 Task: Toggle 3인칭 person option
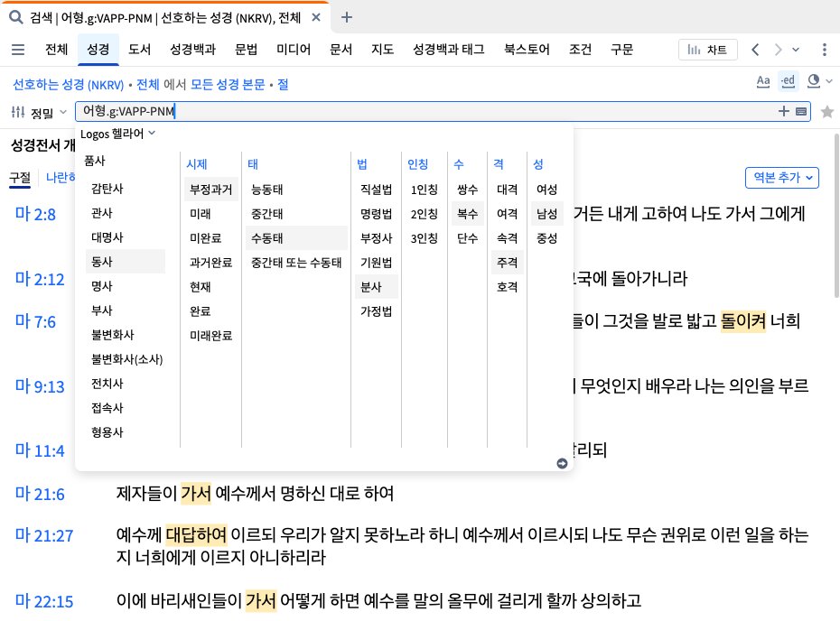click(425, 237)
